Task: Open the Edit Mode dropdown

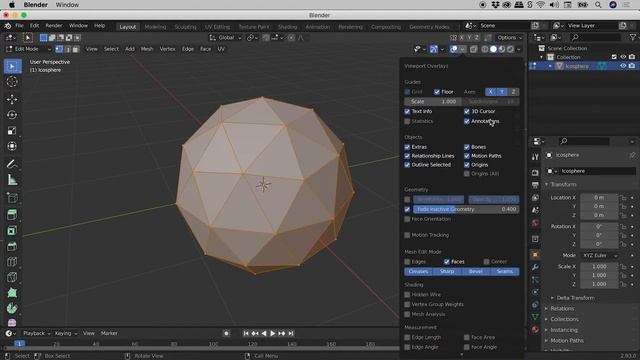Action: 29,49
